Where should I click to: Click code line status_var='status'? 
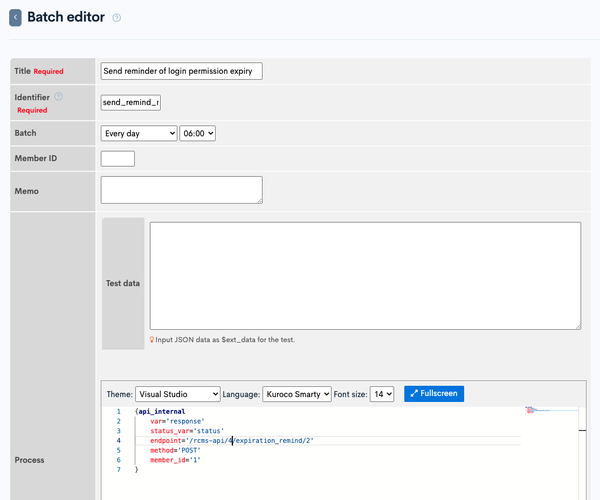(187, 431)
